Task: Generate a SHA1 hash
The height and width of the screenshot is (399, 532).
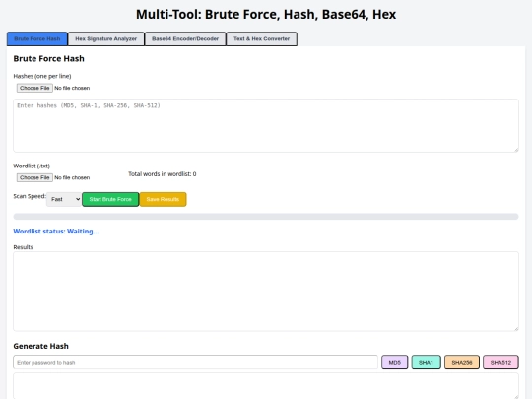Action: (427, 362)
